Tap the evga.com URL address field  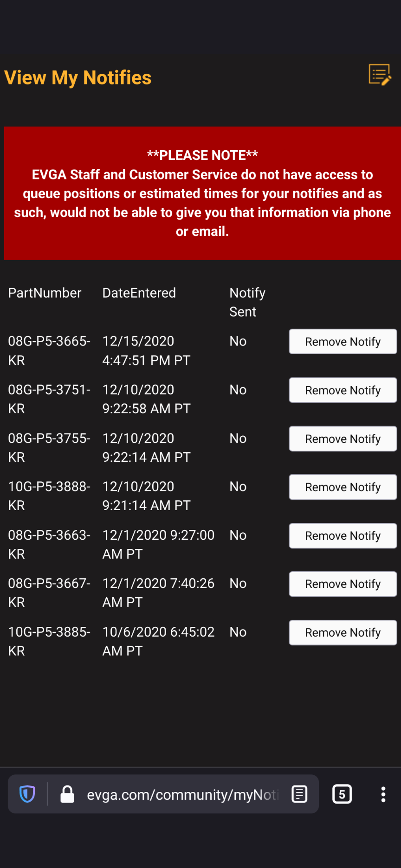coord(181,795)
